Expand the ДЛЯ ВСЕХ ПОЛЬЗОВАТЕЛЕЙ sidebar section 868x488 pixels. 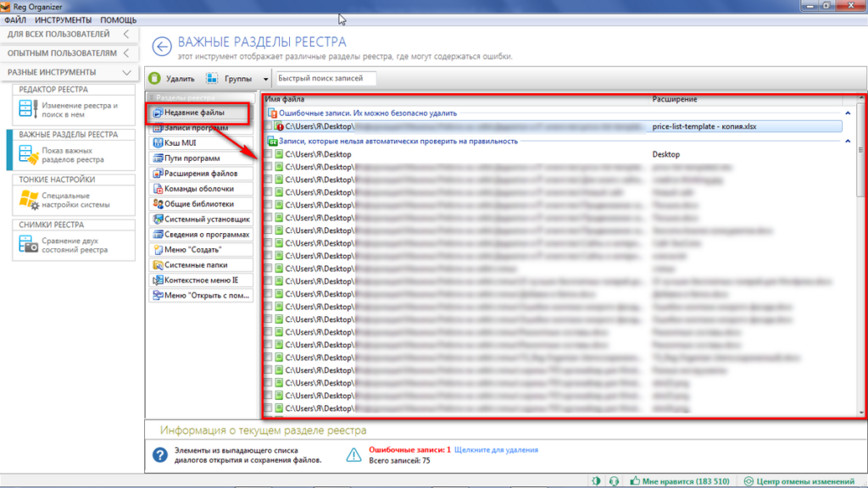click(125, 35)
